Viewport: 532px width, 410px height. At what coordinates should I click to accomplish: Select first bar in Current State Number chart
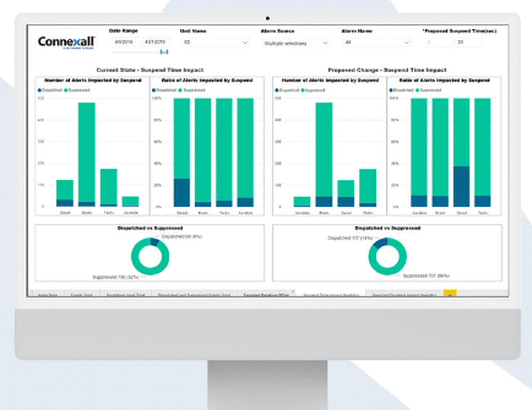pos(65,193)
